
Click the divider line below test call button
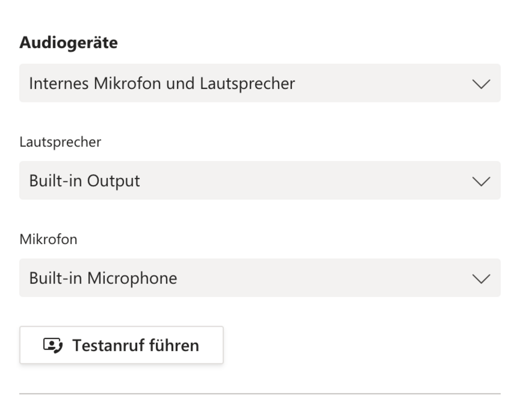pos(260,394)
